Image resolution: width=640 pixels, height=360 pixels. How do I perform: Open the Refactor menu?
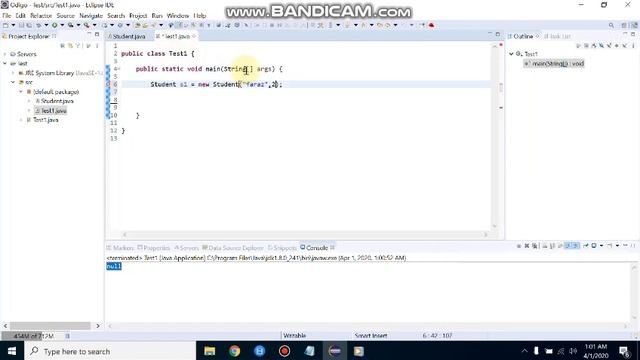pyautogui.click(x=41, y=16)
